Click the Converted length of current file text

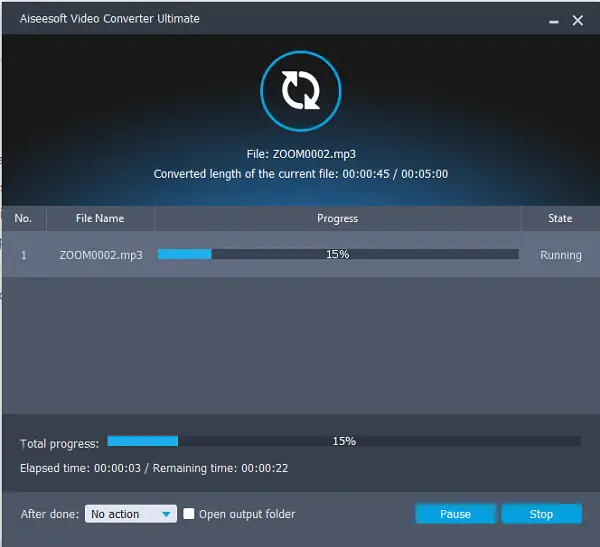[301, 174]
